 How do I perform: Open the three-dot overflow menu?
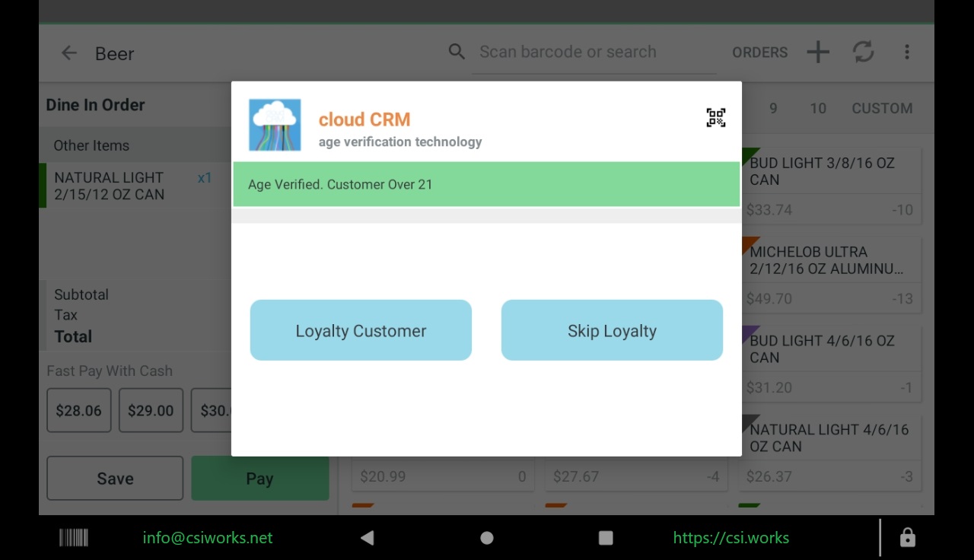coord(906,52)
